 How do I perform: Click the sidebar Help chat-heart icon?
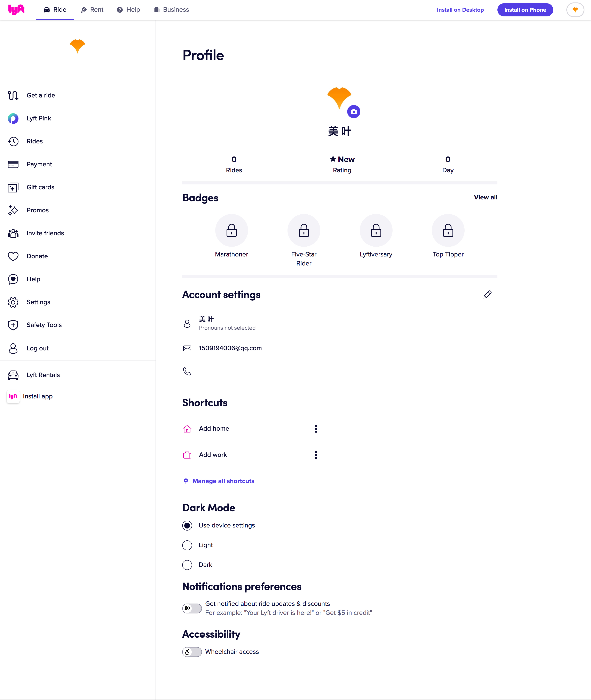pos(13,279)
